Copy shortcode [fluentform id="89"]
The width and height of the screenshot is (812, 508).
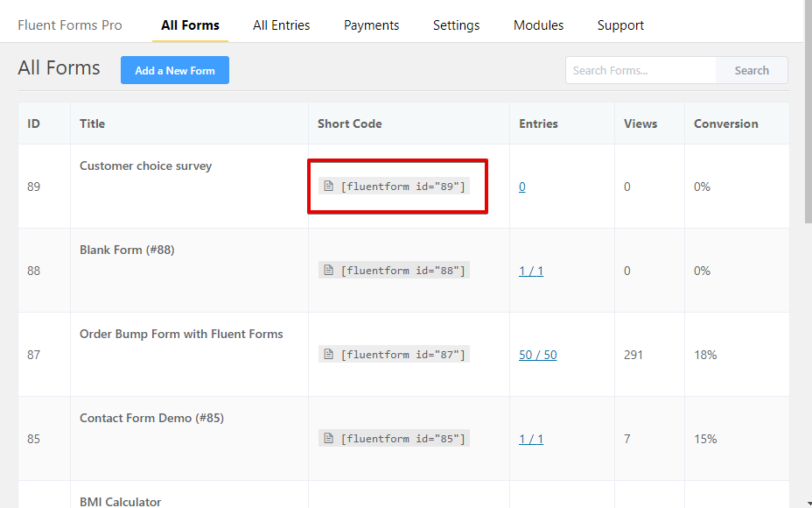coord(394,186)
